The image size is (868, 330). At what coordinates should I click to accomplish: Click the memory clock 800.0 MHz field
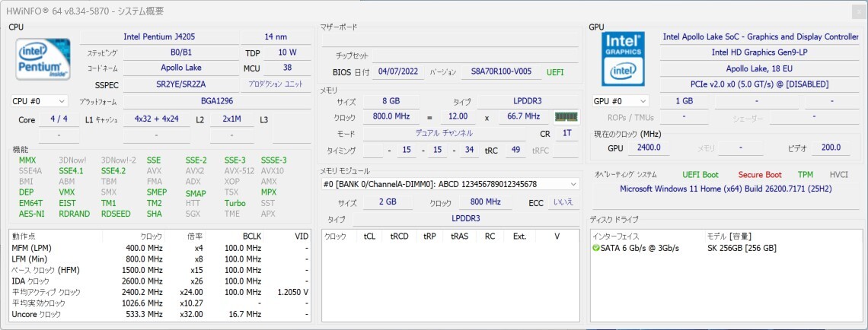click(391, 116)
